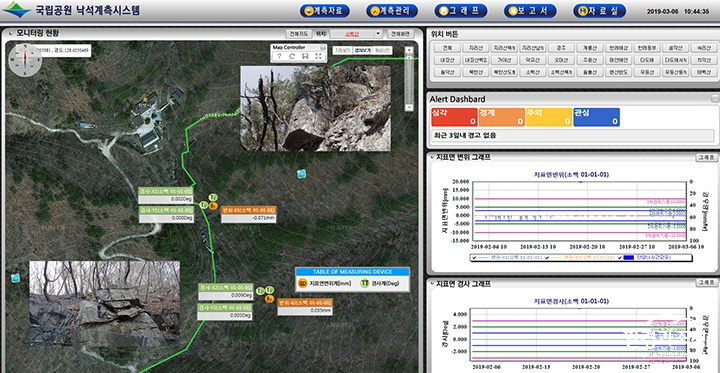Toggle 변위-01 series checkbox in graph legend

pos(474,258)
